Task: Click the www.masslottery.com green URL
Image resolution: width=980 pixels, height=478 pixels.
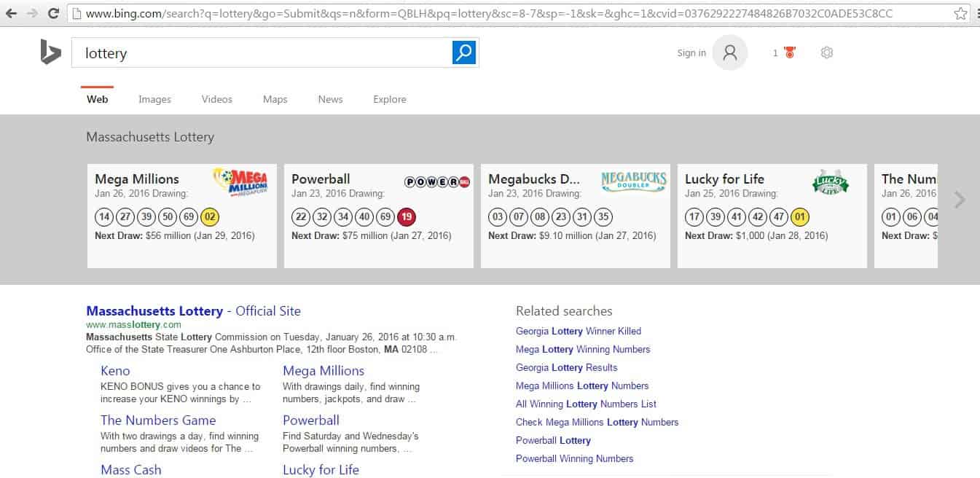Action: (x=133, y=324)
